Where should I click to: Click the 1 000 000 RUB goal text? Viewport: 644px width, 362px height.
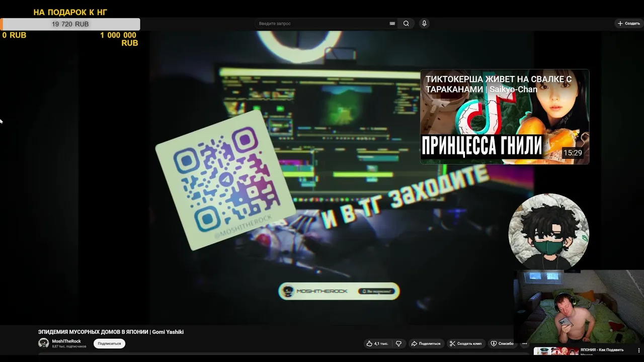[x=119, y=39]
